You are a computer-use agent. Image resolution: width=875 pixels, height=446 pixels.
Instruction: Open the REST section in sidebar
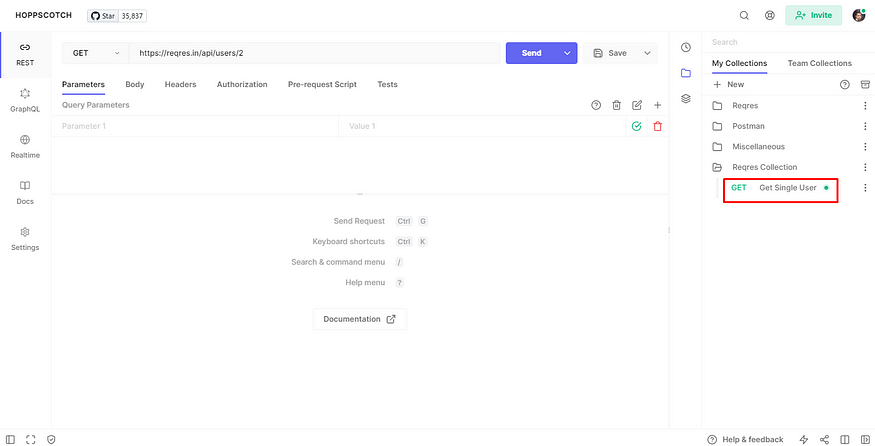(x=25, y=54)
